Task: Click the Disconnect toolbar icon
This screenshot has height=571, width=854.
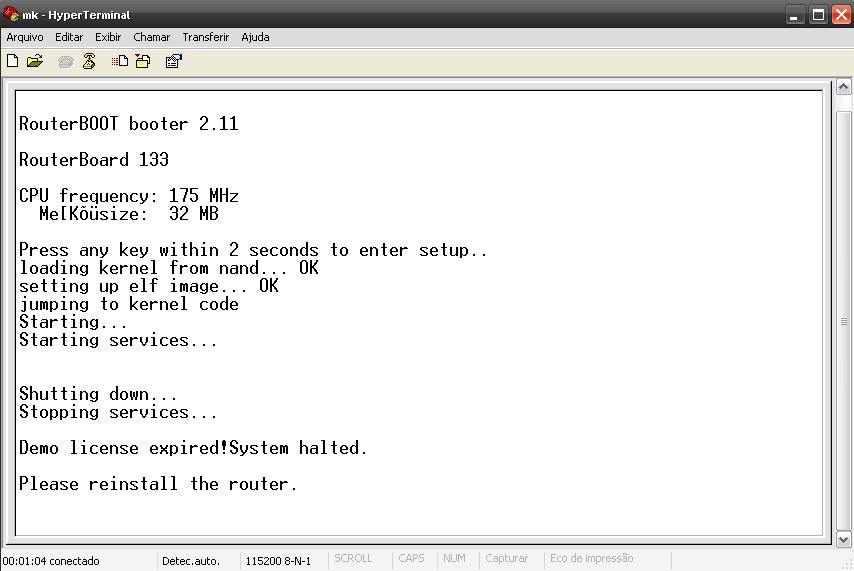Action: (89, 61)
